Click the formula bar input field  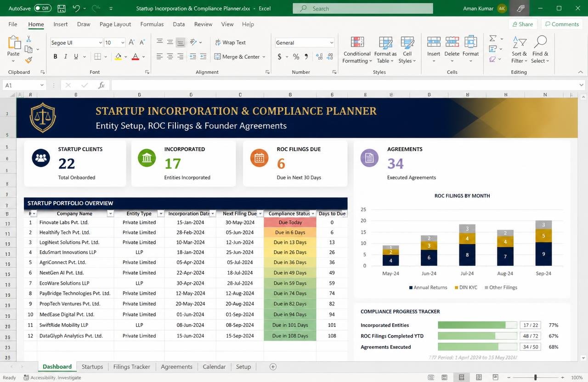point(344,85)
